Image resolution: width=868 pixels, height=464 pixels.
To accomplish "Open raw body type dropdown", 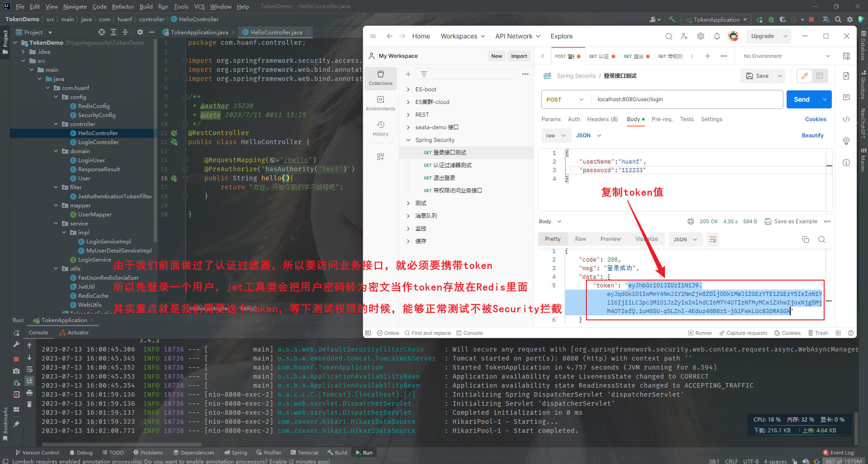I will point(556,136).
